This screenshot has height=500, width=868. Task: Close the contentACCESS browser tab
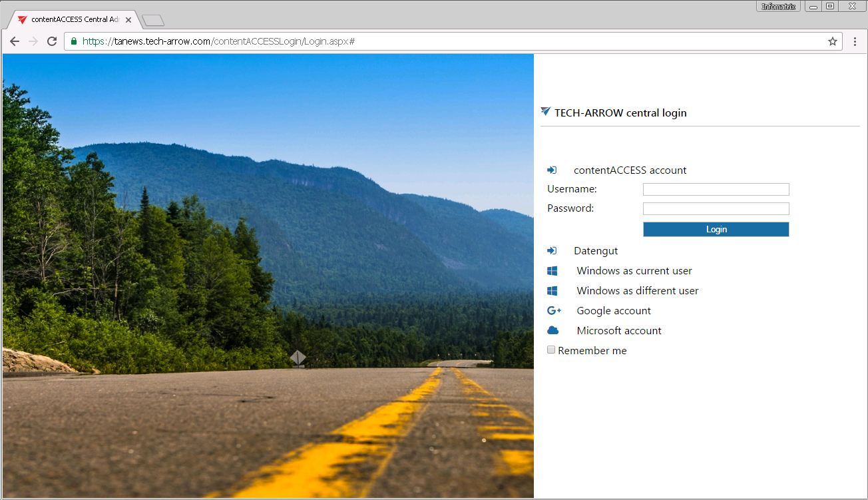click(x=128, y=20)
